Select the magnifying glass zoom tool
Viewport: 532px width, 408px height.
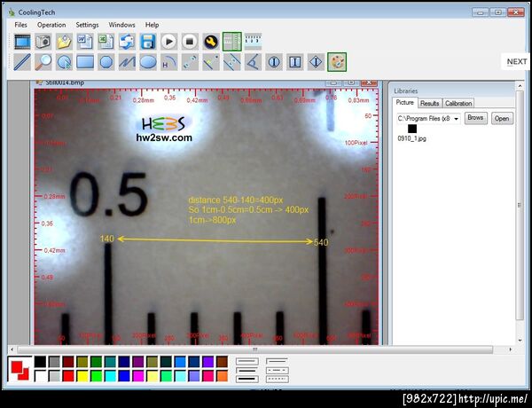[43, 62]
